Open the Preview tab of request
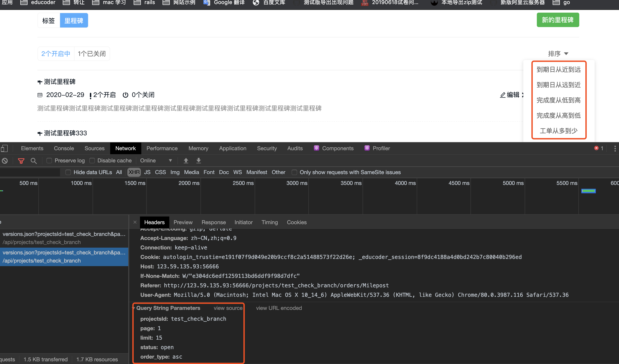This screenshot has width=619, height=364. (183, 222)
